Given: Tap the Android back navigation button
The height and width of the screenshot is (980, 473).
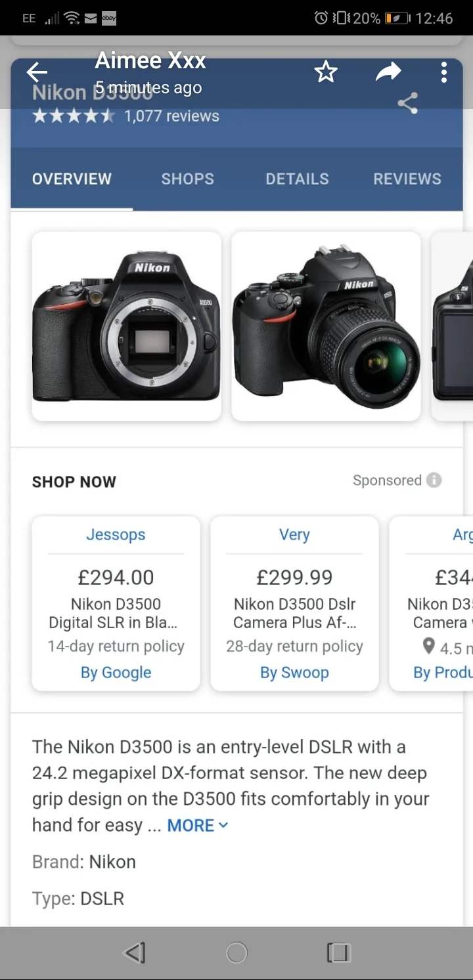Looking at the screenshot, I should pos(135,952).
